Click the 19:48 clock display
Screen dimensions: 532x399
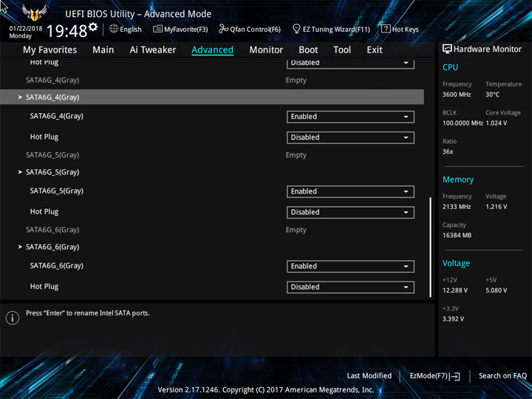(66, 31)
